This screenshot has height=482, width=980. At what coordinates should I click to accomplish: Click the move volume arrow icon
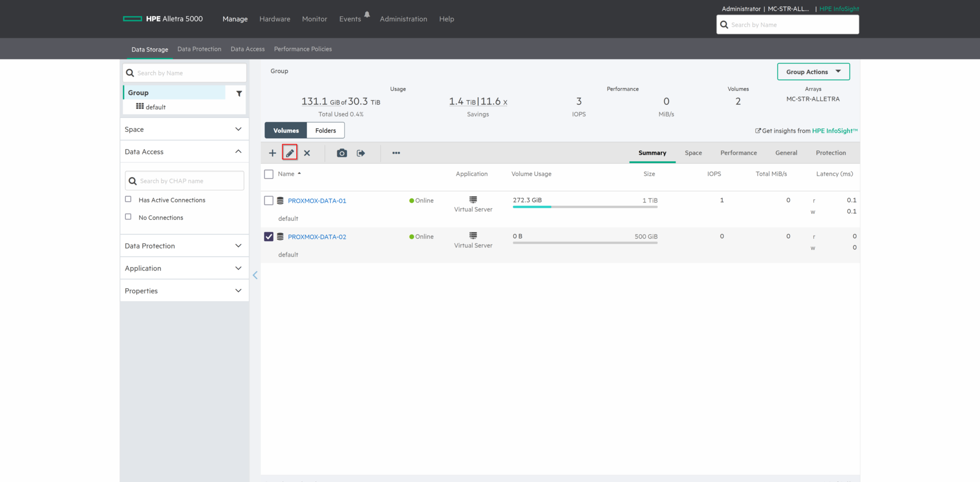pos(361,153)
